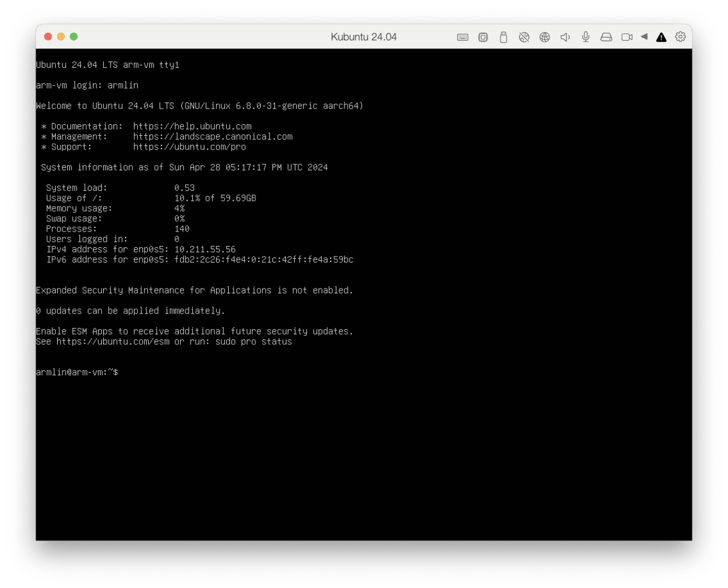Open the hard disk drive icon
728x588 pixels.
[x=606, y=37]
